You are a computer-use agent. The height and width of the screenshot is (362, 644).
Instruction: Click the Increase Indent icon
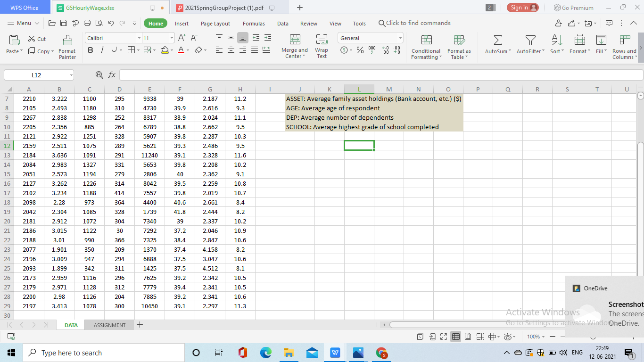tap(267, 38)
